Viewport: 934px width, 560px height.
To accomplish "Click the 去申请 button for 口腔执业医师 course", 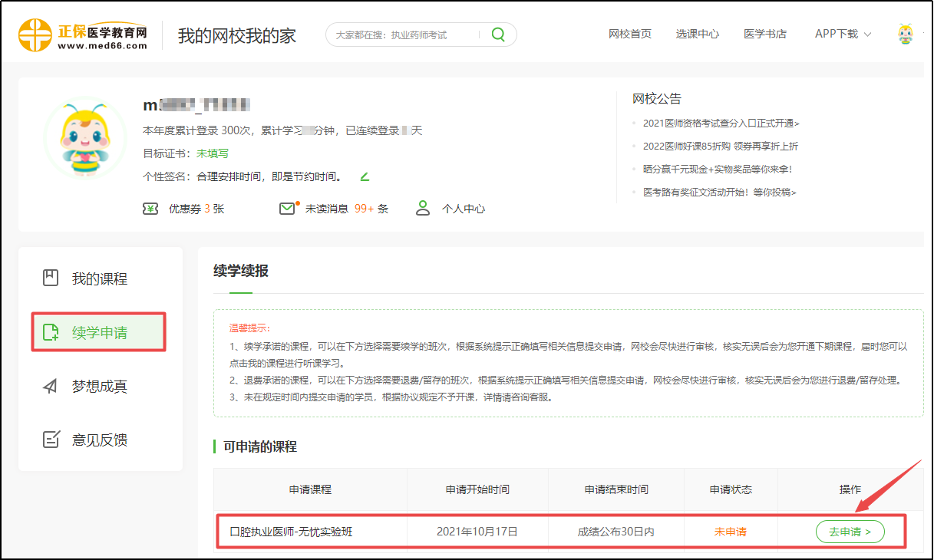I will 849,531.
